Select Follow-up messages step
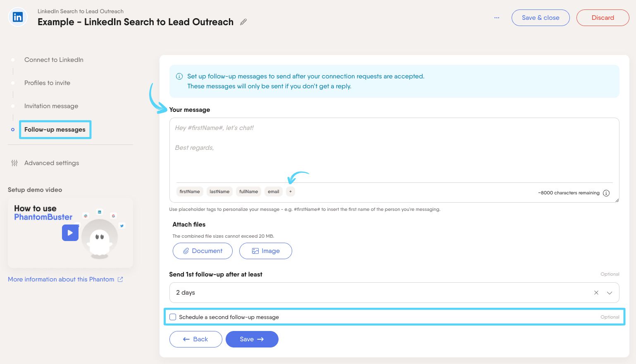Image resolution: width=636 pixels, height=364 pixels. click(x=55, y=130)
